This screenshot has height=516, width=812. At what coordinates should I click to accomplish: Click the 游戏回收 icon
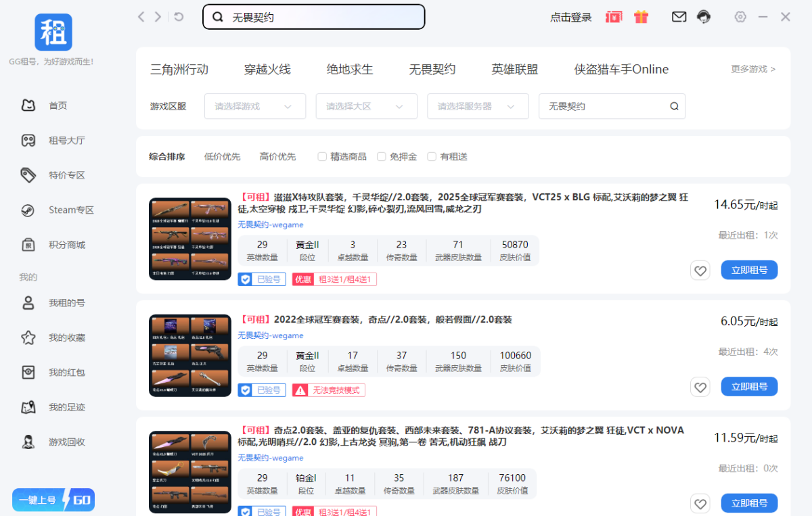tap(28, 442)
